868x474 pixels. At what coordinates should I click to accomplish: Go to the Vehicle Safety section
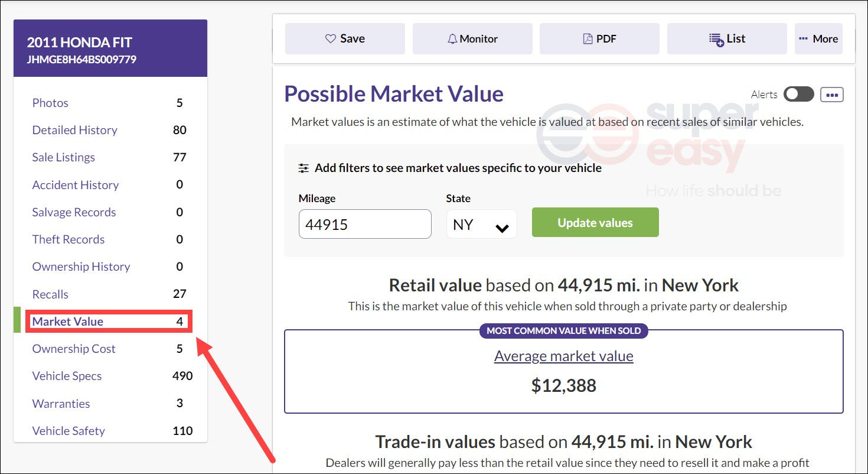[x=68, y=431]
